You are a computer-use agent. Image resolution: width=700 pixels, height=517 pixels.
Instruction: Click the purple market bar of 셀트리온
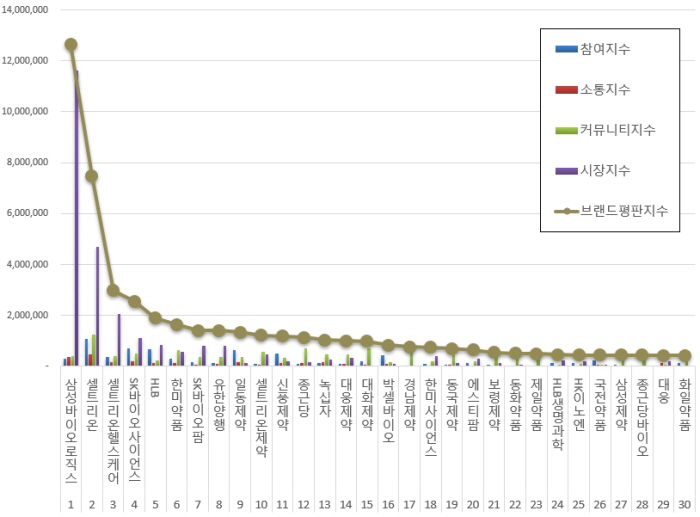[x=98, y=306]
